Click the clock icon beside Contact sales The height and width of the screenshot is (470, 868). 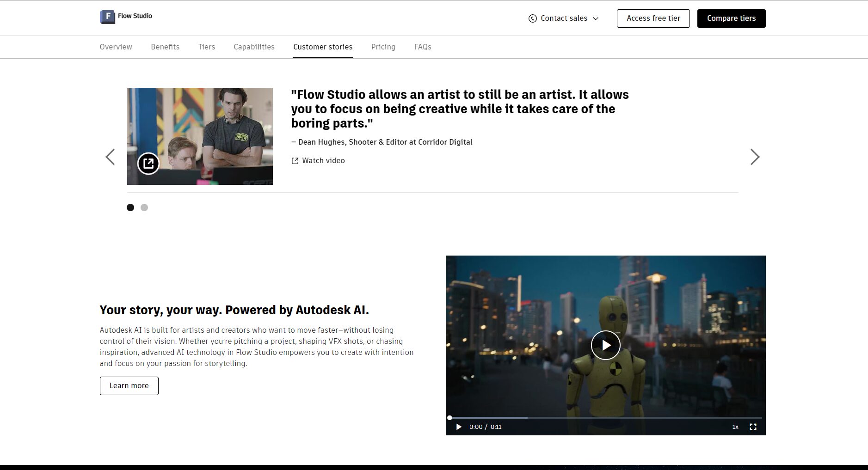click(x=532, y=18)
